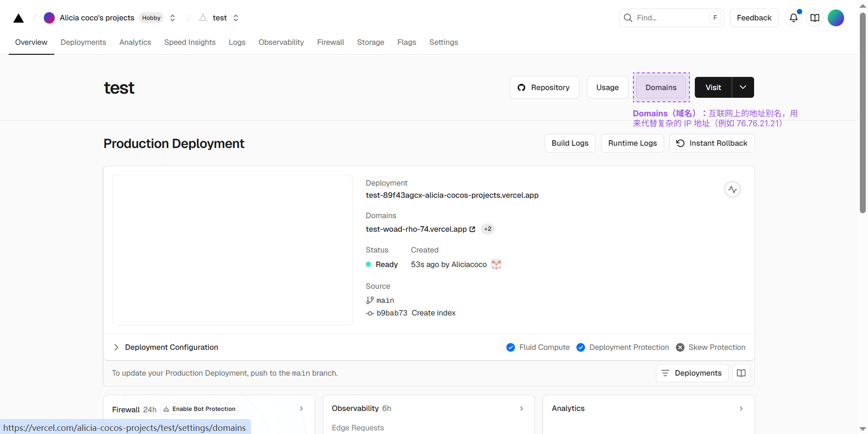Open the test-89f43agcx deployment URL

(452, 195)
